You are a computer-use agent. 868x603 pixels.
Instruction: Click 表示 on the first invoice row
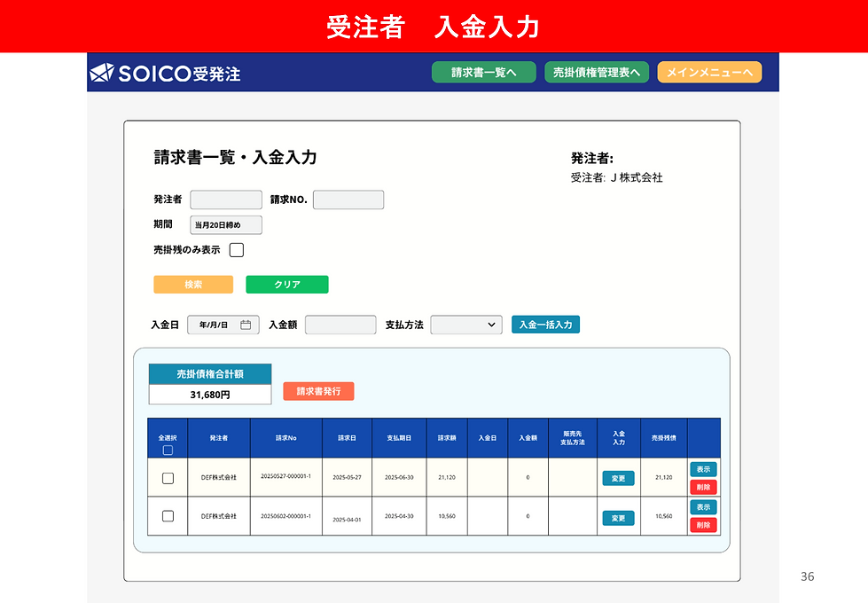click(x=703, y=468)
